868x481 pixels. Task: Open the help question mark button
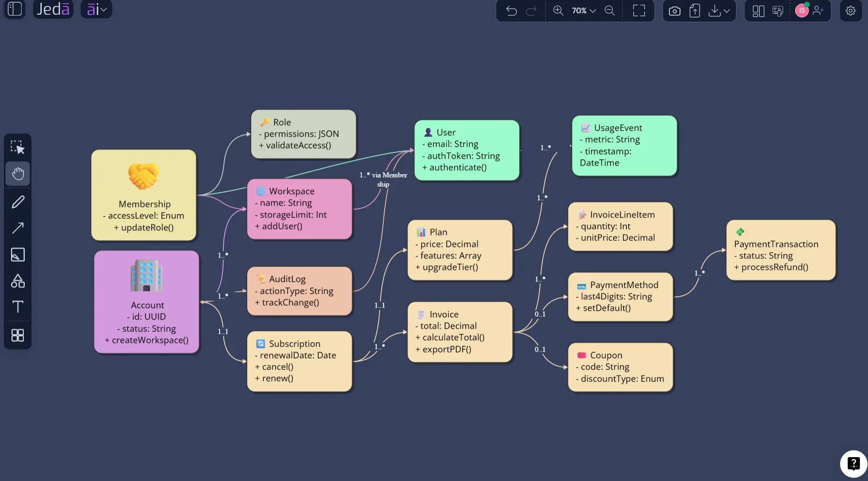click(x=853, y=464)
